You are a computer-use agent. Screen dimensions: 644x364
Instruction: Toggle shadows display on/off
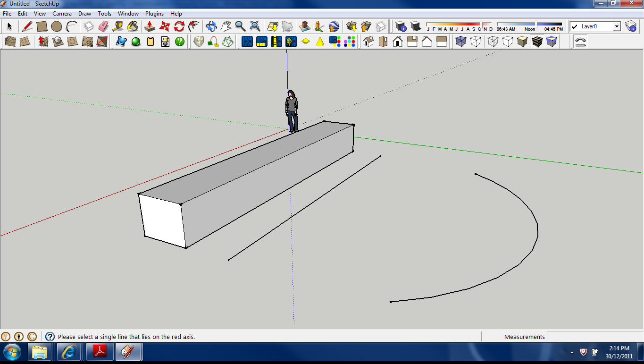pyautogui.click(x=415, y=26)
